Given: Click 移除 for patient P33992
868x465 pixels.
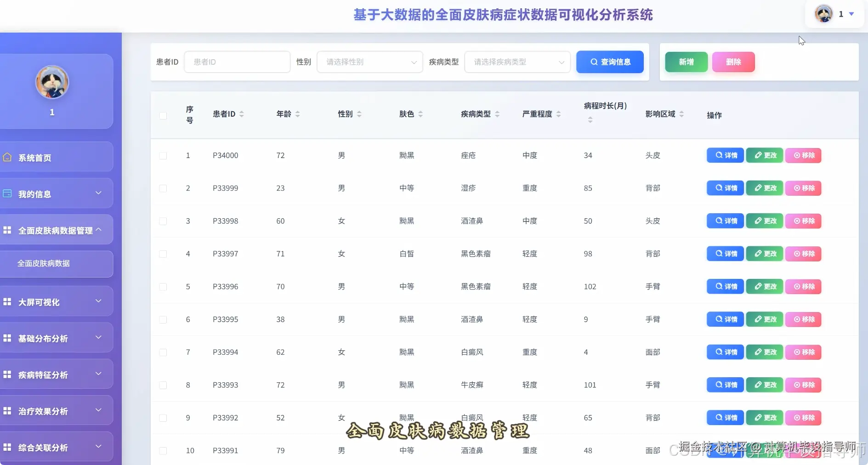Looking at the screenshot, I should 803,418.
